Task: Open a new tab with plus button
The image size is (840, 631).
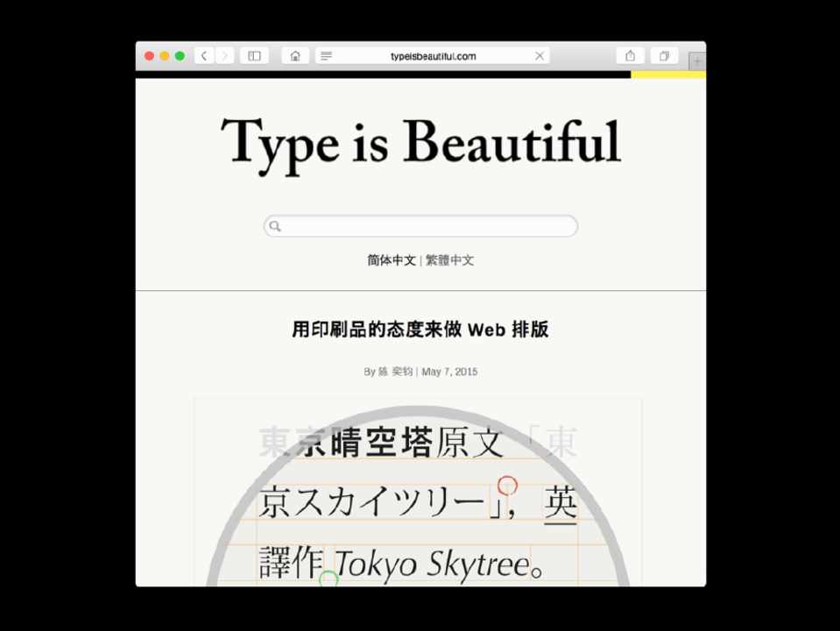Action: (697, 61)
